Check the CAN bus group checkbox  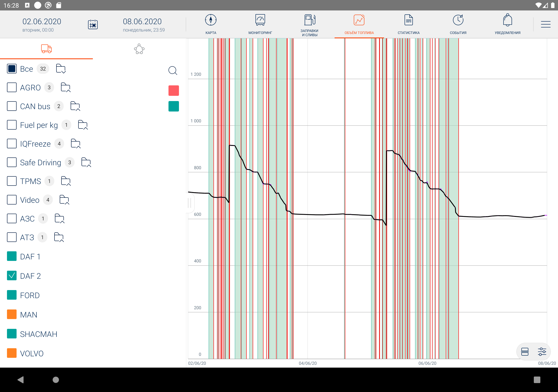click(x=12, y=106)
